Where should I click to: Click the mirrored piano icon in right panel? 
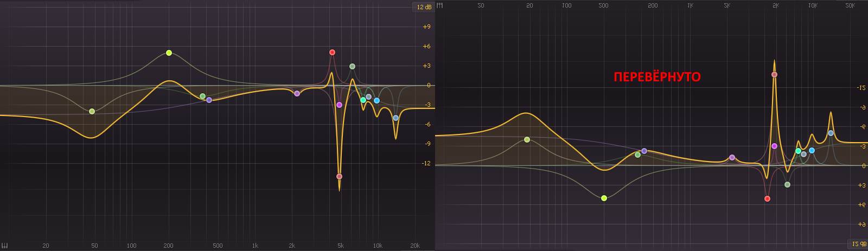point(440,5)
